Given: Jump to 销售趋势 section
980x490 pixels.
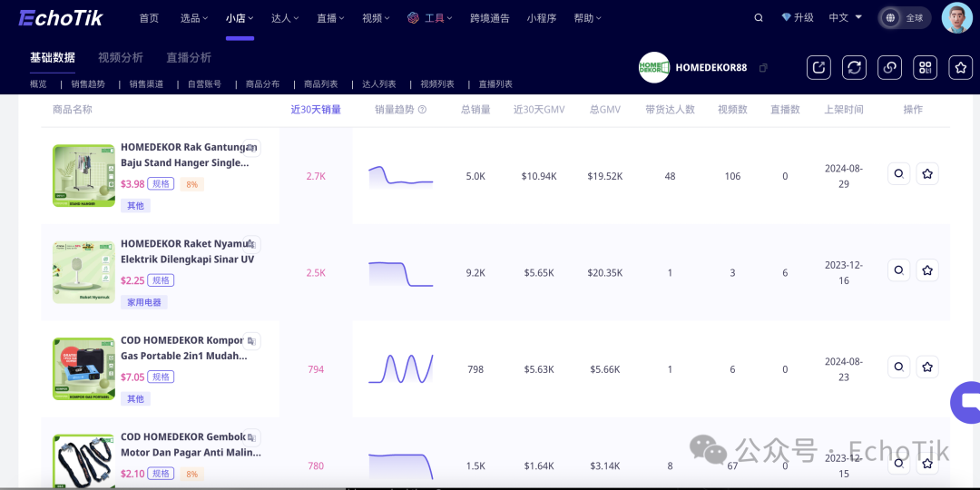Looking at the screenshot, I should click(88, 83).
